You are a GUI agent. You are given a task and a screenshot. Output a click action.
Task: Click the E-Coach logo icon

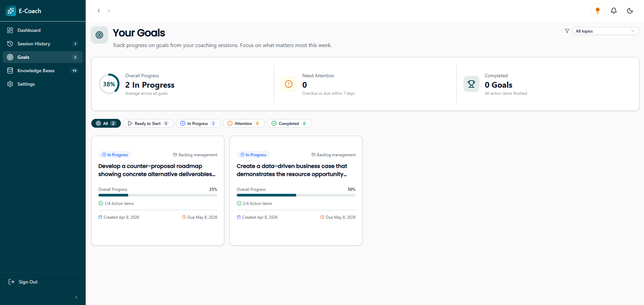tap(11, 11)
